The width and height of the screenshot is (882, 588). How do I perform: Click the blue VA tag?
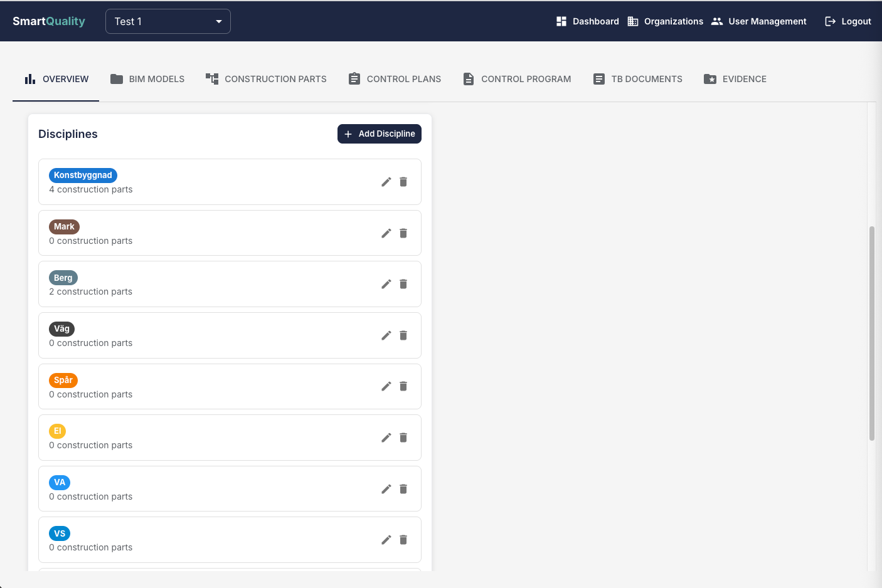click(x=60, y=483)
